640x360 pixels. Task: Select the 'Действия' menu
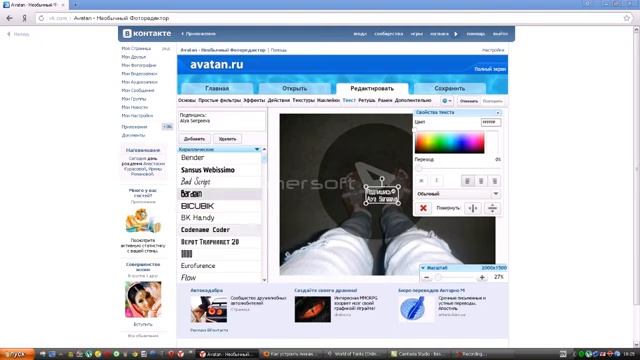point(278,100)
